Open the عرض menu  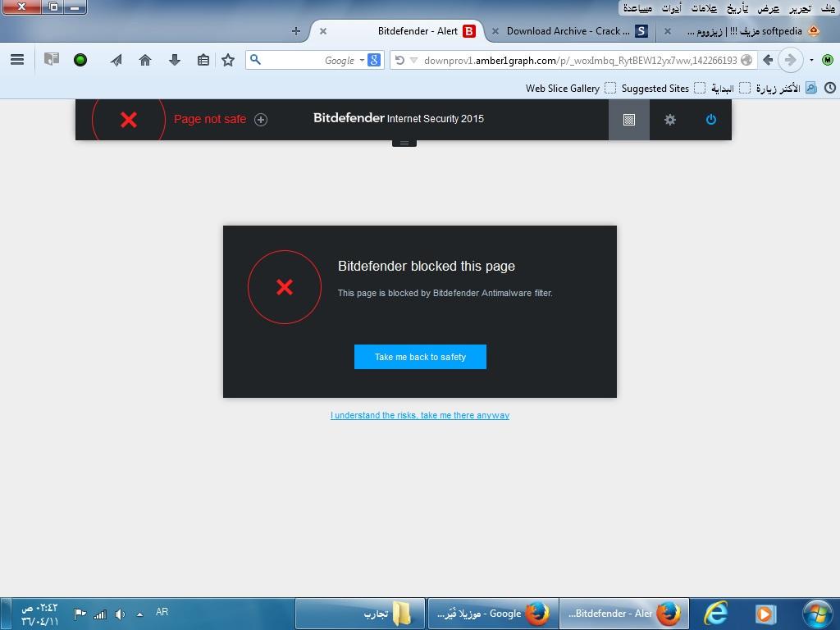tap(768, 8)
